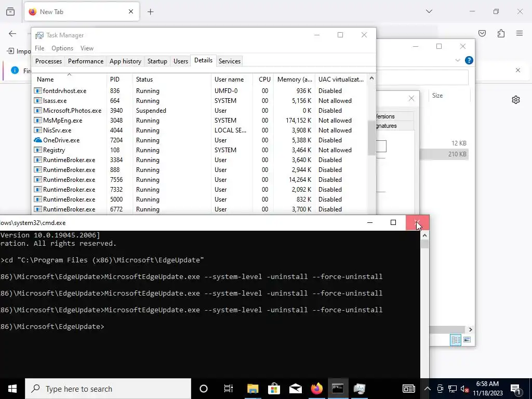
Task: Select the lsass.exe process
Action: 199,101
